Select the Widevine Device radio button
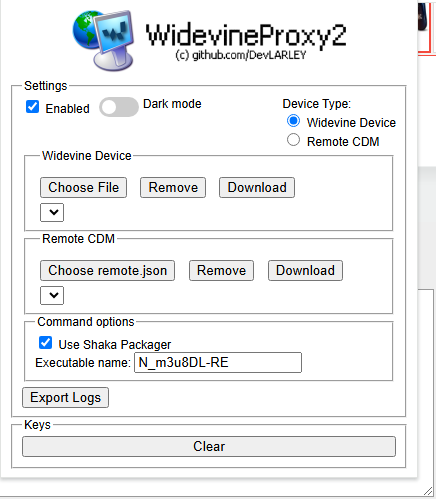 (x=293, y=121)
